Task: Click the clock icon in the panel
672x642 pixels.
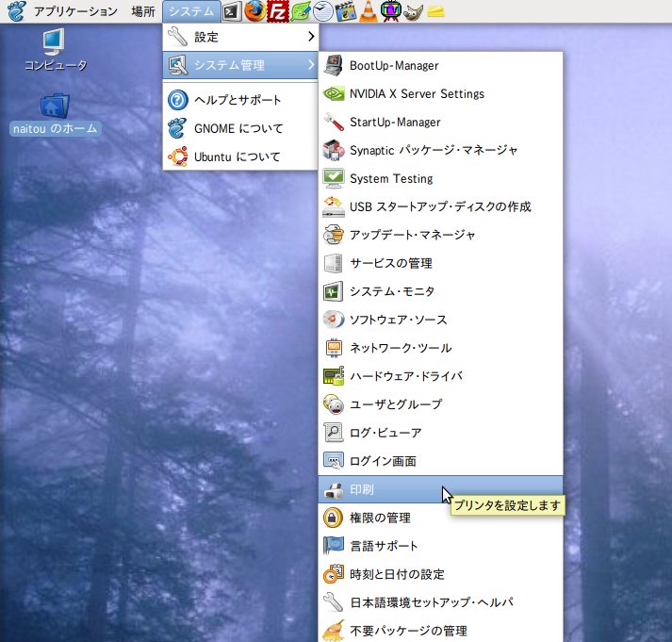Action: 323,11
